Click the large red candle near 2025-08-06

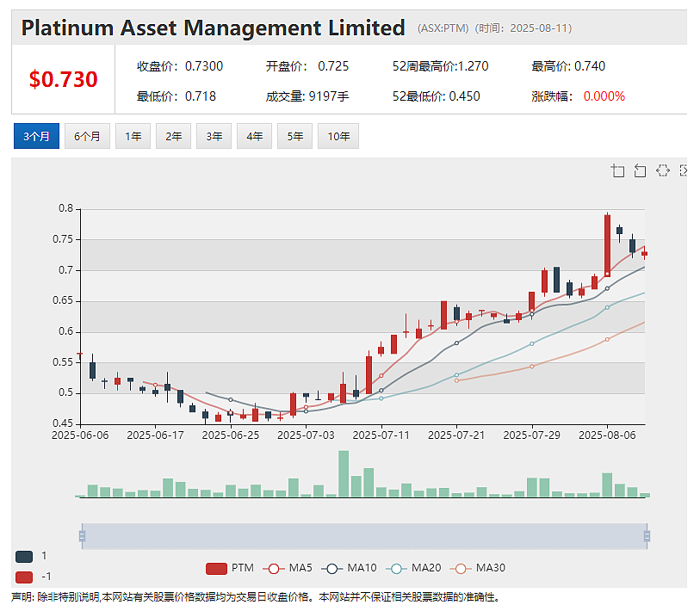click(x=607, y=245)
